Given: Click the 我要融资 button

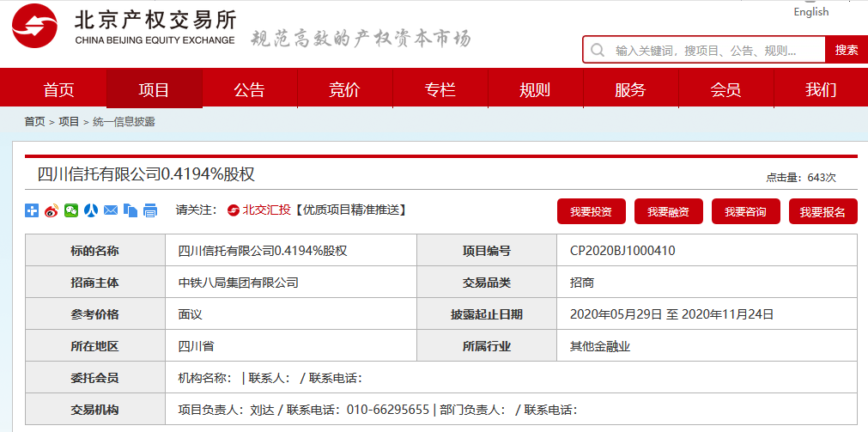Looking at the screenshot, I should tap(669, 211).
